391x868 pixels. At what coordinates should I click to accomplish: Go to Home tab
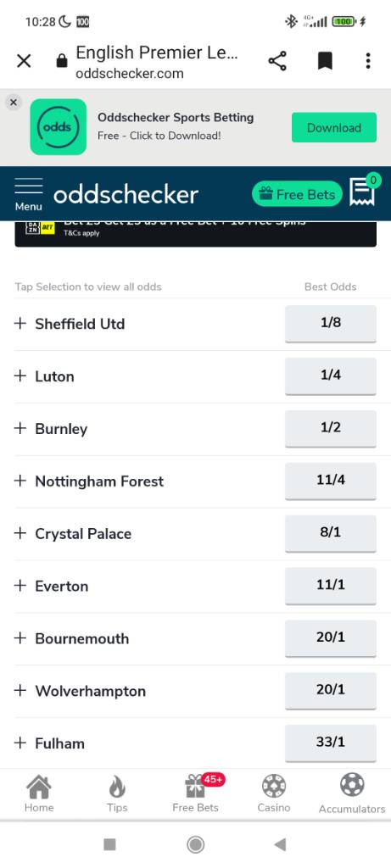(x=39, y=793)
